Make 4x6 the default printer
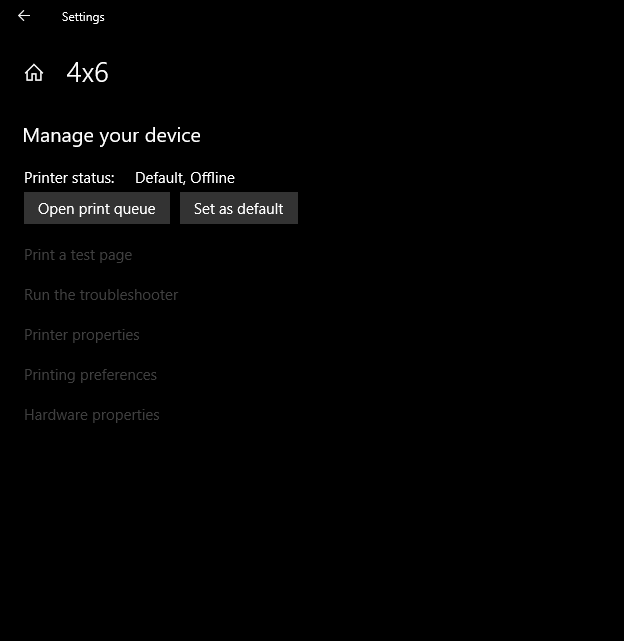Image resolution: width=624 pixels, height=641 pixels. coord(238,208)
